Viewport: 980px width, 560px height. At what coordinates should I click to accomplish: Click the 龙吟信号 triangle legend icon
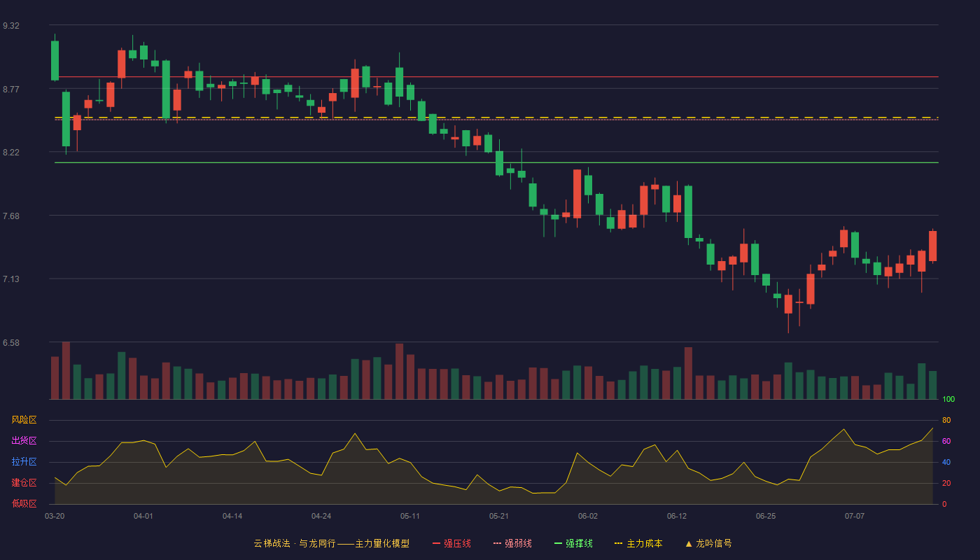click(x=689, y=543)
